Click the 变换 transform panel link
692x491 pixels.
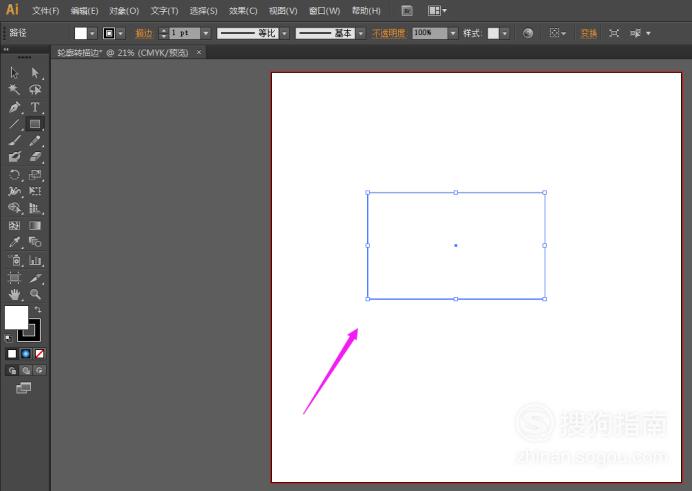pos(589,33)
